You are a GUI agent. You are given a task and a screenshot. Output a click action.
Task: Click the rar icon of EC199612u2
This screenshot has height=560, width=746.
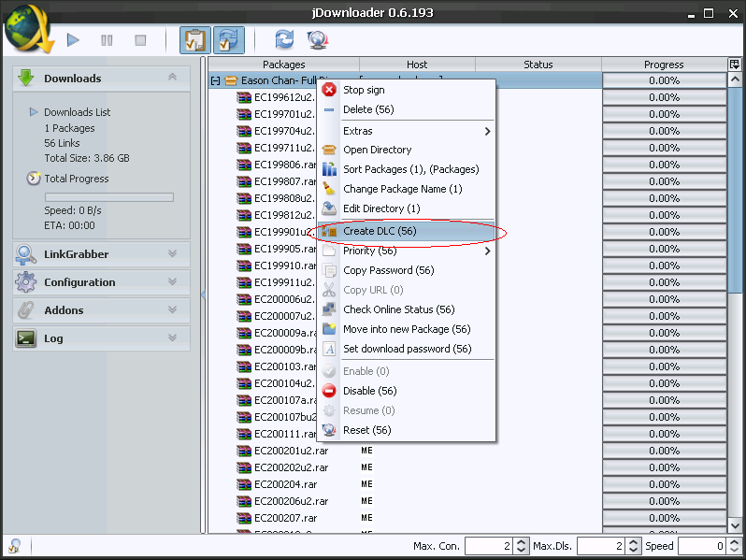244,97
